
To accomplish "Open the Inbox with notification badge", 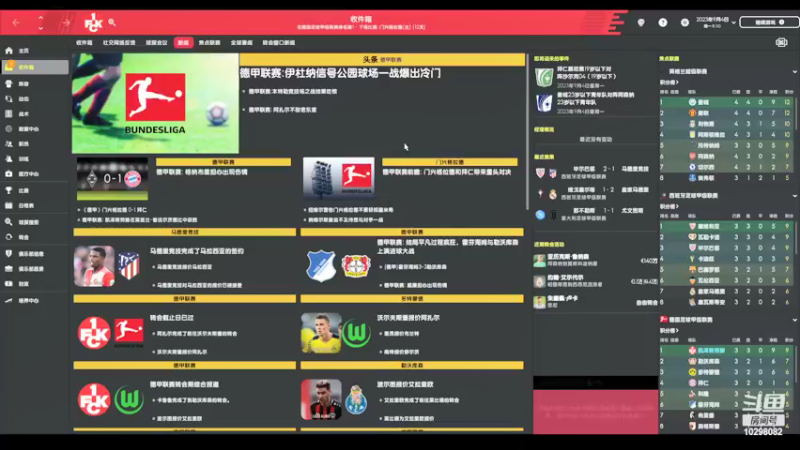I will (x=35, y=67).
